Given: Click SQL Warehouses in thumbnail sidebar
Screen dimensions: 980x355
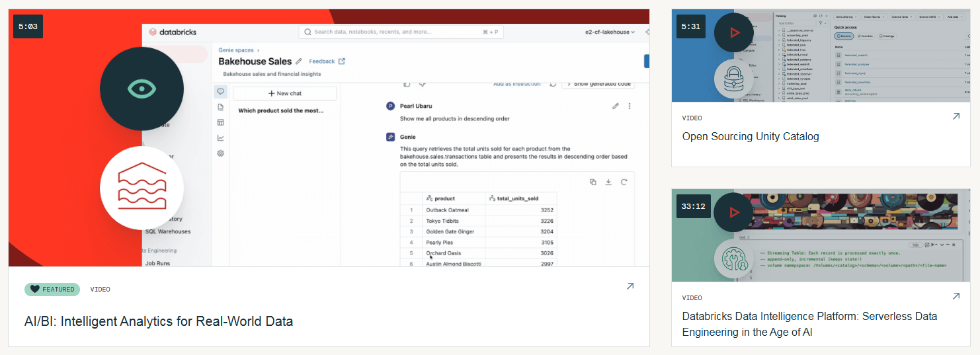Looking at the screenshot, I should pyautogui.click(x=168, y=231).
